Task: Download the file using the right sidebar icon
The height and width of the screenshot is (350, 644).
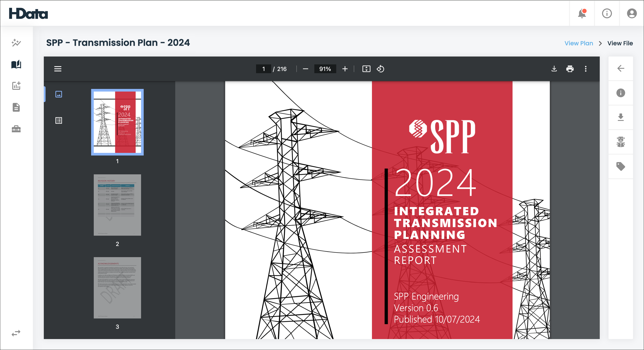Action: click(x=621, y=117)
